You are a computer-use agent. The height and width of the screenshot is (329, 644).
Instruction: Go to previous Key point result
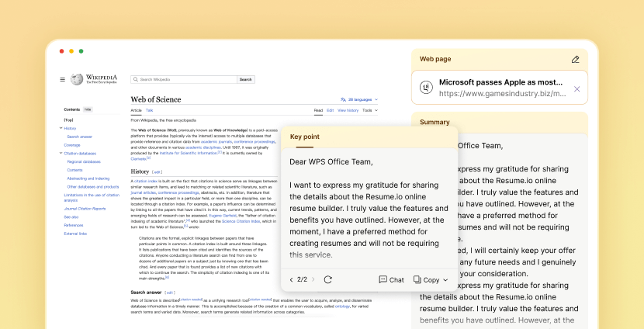point(291,279)
